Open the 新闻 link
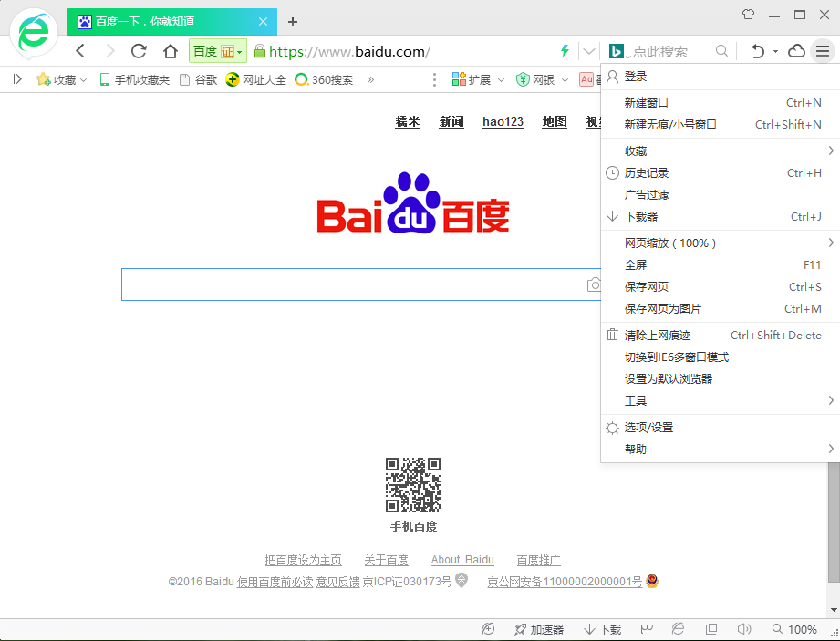The image size is (840, 641). pyautogui.click(x=451, y=121)
